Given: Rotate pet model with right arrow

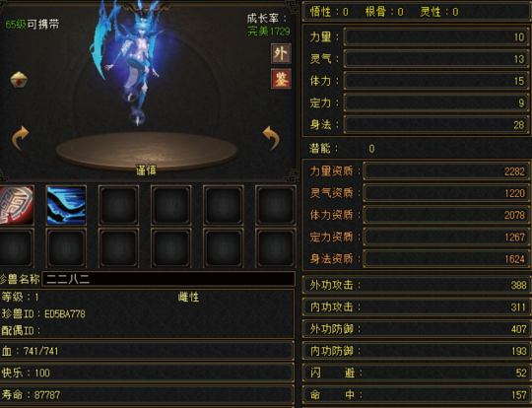Looking at the screenshot, I should (x=271, y=138).
